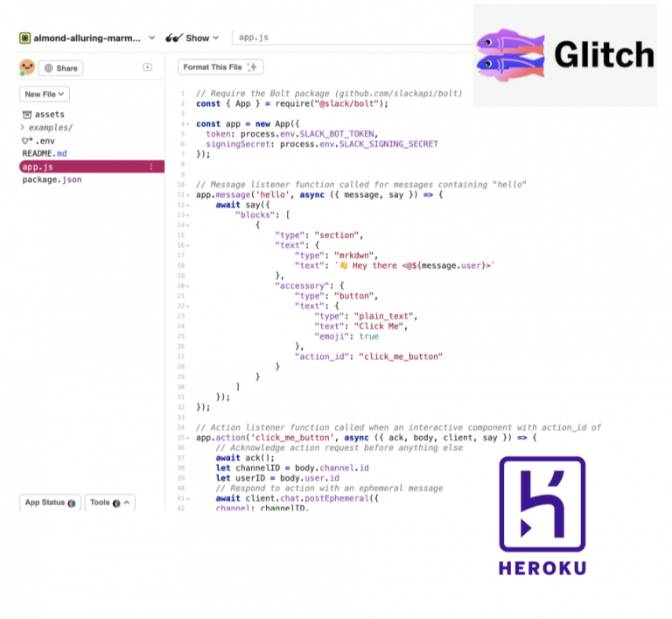Click the Format This File button

[220, 67]
